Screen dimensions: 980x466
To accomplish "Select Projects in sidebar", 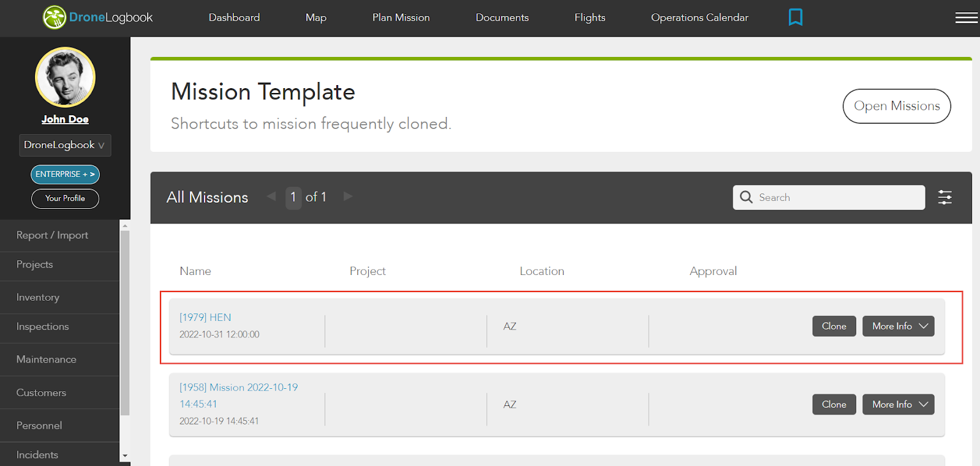I will (59, 265).
